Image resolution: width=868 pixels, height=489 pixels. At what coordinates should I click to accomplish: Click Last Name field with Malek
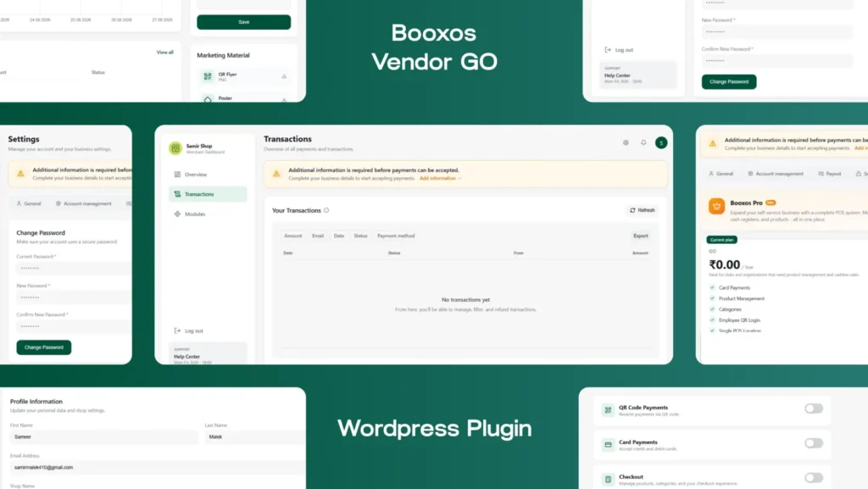(x=254, y=437)
